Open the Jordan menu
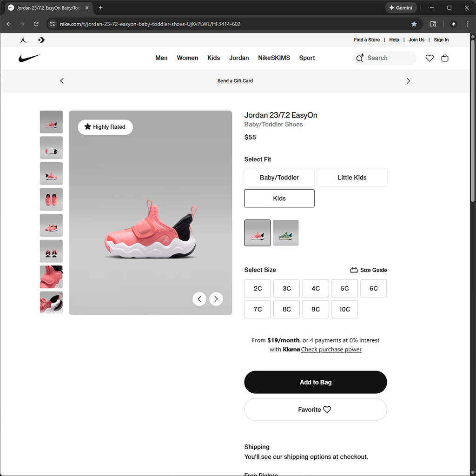Image resolution: width=476 pixels, height=476 pixels. coord(239,58)
